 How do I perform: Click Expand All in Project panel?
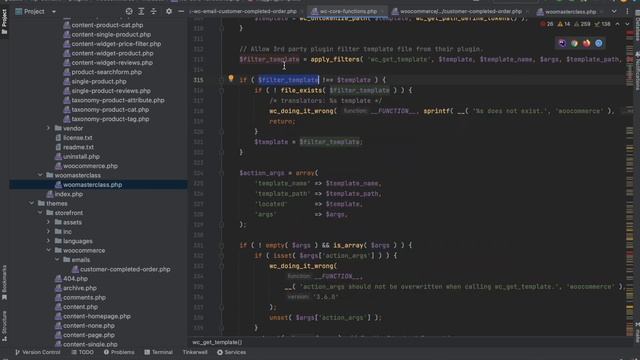[141, 11]
